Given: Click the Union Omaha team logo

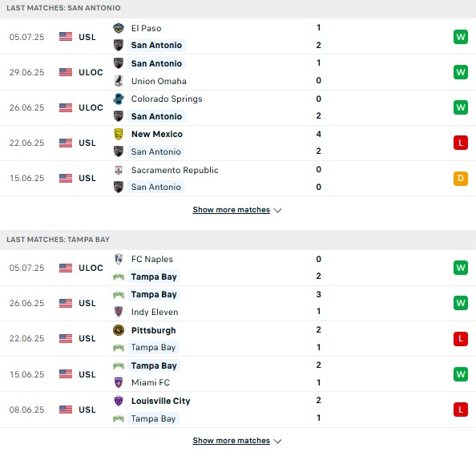Looking at the screenshot, I should (x=119, y=81).
